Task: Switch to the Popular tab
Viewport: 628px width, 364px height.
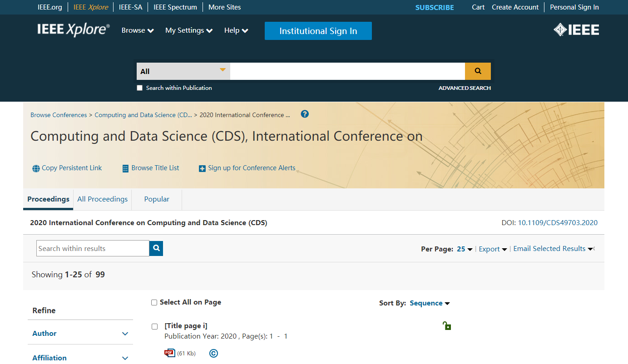Action: [157, 199]
